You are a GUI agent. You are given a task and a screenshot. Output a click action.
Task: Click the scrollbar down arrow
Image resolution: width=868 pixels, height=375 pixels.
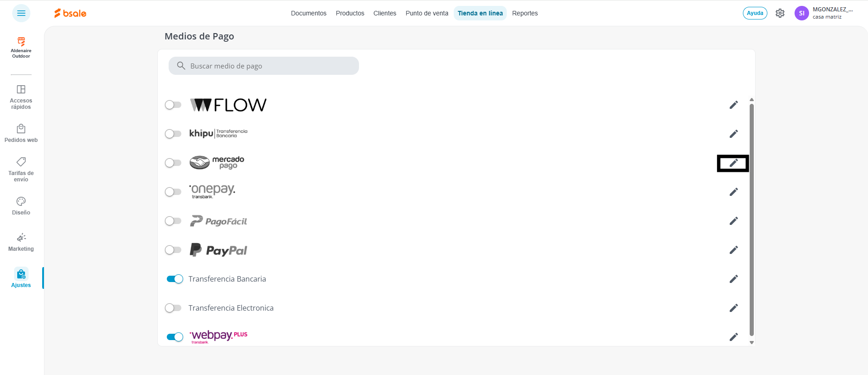tap(752, 342)
